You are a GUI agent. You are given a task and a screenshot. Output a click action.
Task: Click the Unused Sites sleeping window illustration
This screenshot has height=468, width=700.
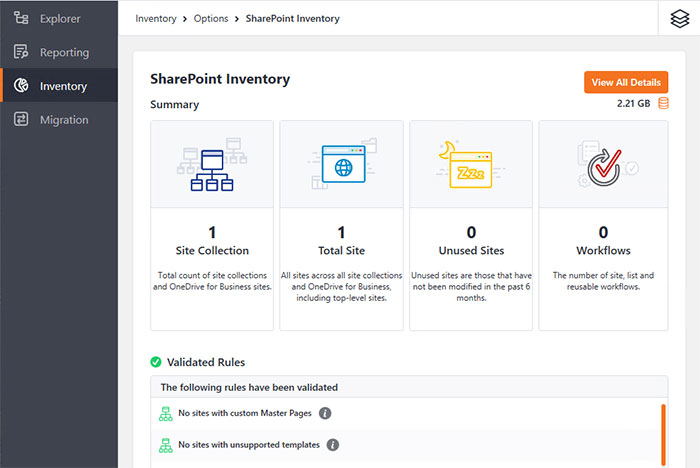tap(470, 164)
